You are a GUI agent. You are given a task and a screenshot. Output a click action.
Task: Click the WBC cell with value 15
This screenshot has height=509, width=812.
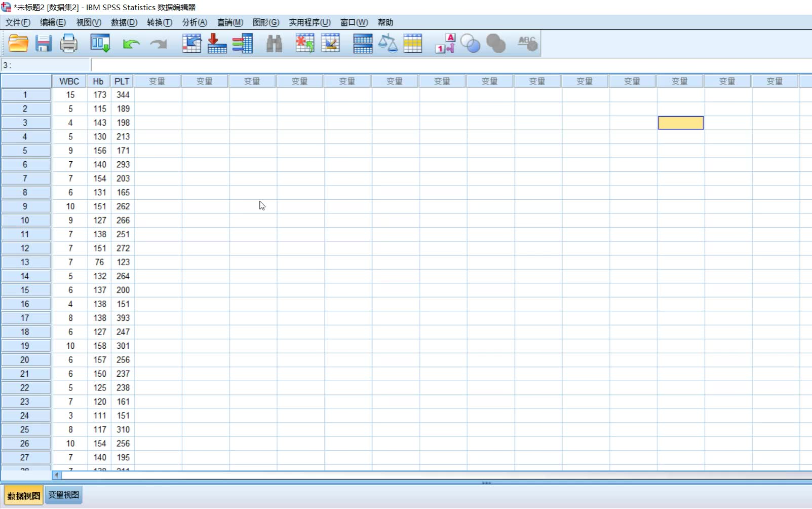pos(69,95)
